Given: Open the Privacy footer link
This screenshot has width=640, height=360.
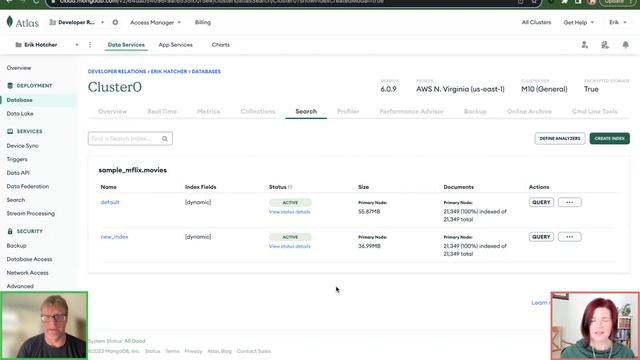Looking at the screenshot, I should [193, 351].
